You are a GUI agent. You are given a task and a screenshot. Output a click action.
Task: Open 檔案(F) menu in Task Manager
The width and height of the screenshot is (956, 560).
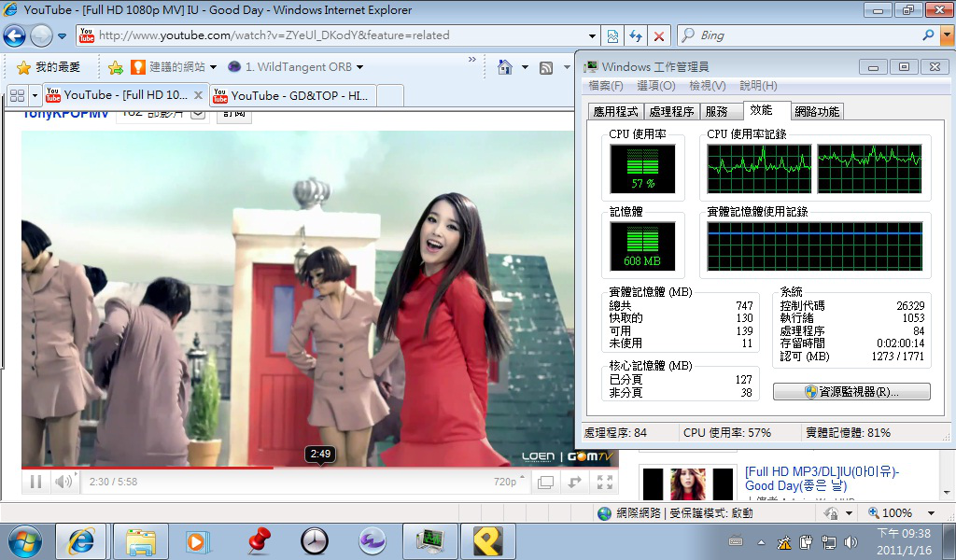[x=605, y=86]
